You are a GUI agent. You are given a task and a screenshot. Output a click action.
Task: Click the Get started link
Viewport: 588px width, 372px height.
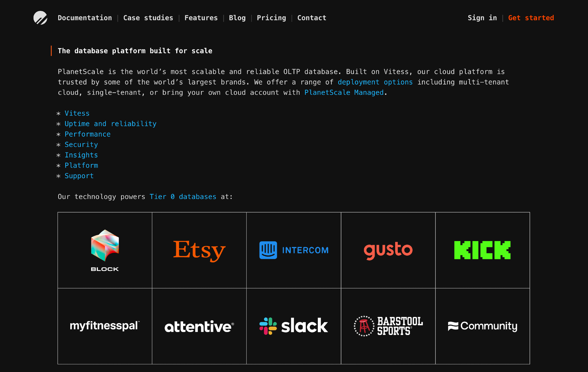coord(531,18)
